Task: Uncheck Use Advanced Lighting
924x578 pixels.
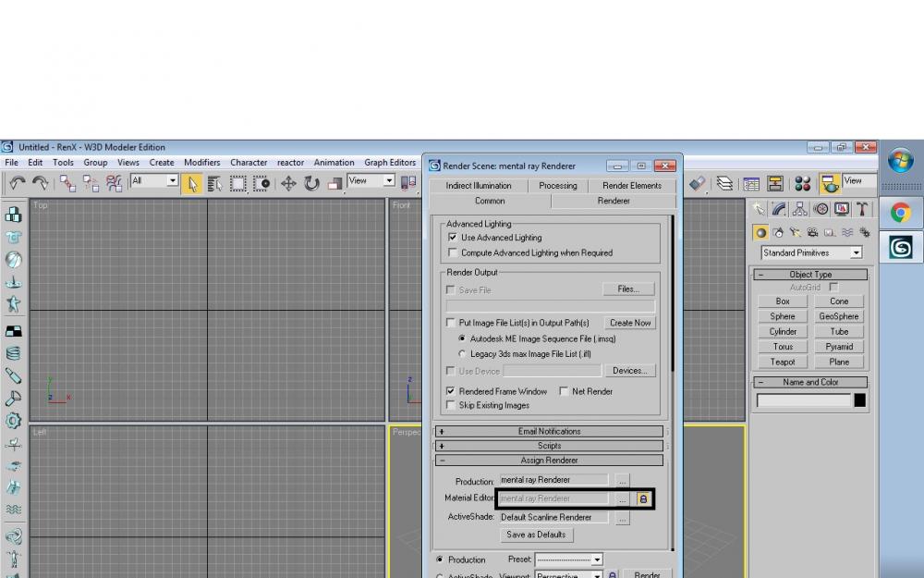Action: click(x=452, y=237)
